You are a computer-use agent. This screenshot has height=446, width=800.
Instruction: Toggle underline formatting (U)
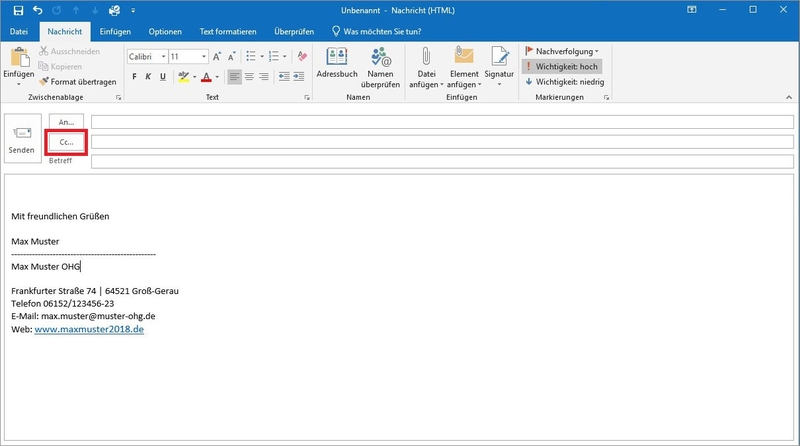(163, 77)
